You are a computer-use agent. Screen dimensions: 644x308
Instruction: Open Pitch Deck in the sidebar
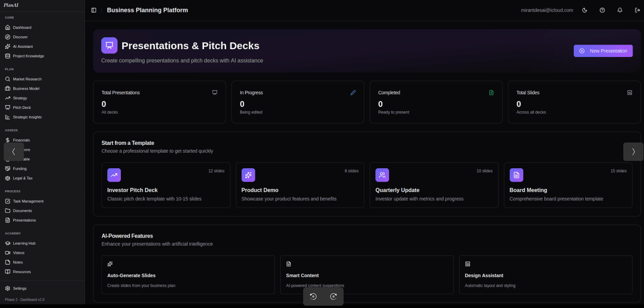tap(22, 108)
